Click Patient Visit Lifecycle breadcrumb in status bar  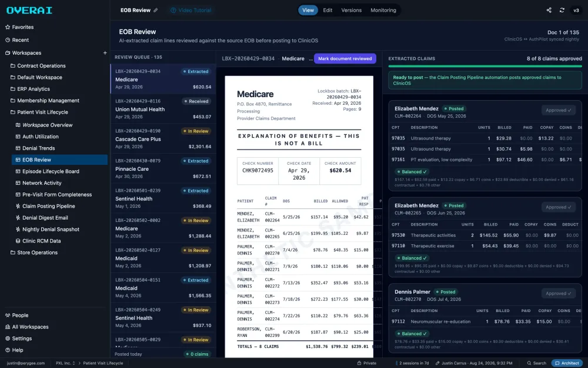coord(103,363)
